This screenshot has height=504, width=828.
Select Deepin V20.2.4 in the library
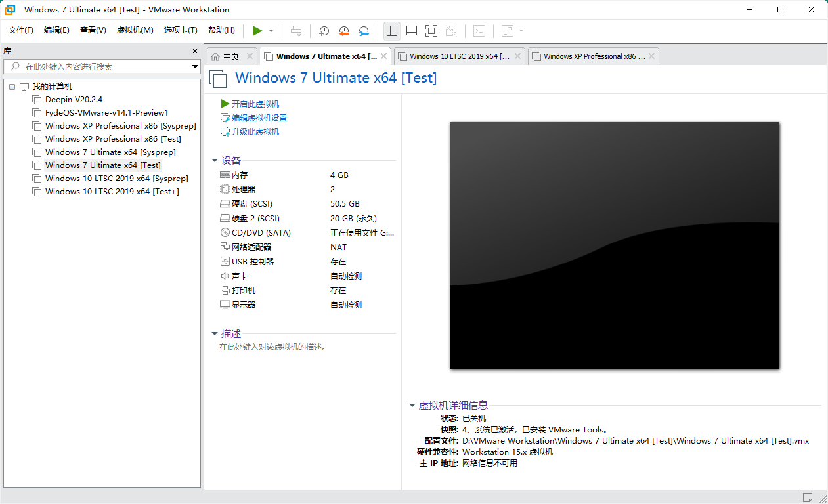coord(74,100)
